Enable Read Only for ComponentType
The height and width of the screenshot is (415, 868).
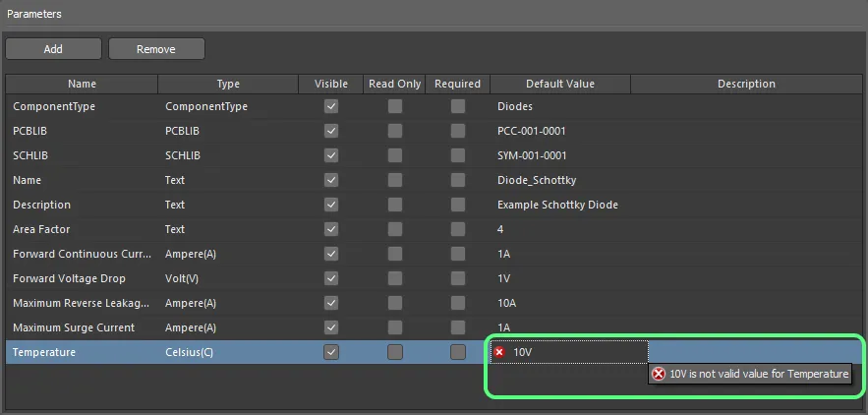(x=395, y=106)
